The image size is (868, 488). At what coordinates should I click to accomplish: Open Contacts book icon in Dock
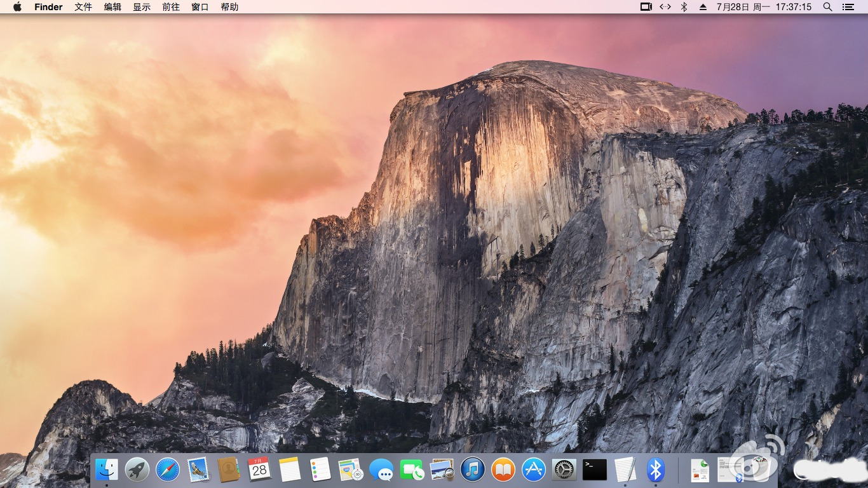pos(229,470)
